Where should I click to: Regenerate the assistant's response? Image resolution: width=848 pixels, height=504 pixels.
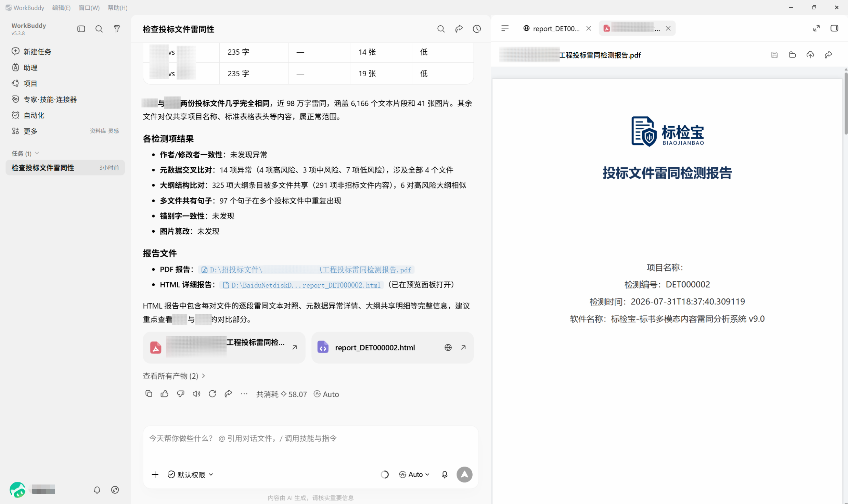coord(212,394)
